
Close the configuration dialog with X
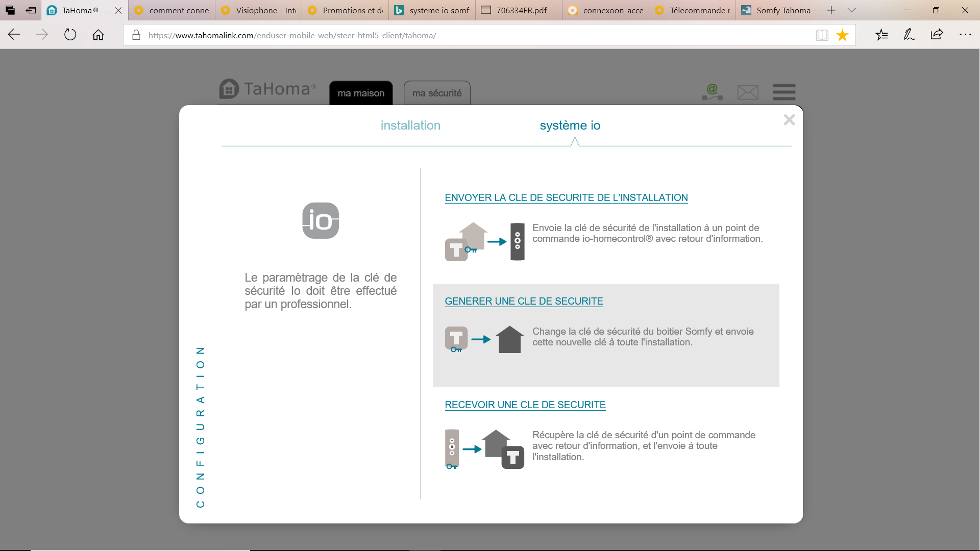tap(789, 120)
